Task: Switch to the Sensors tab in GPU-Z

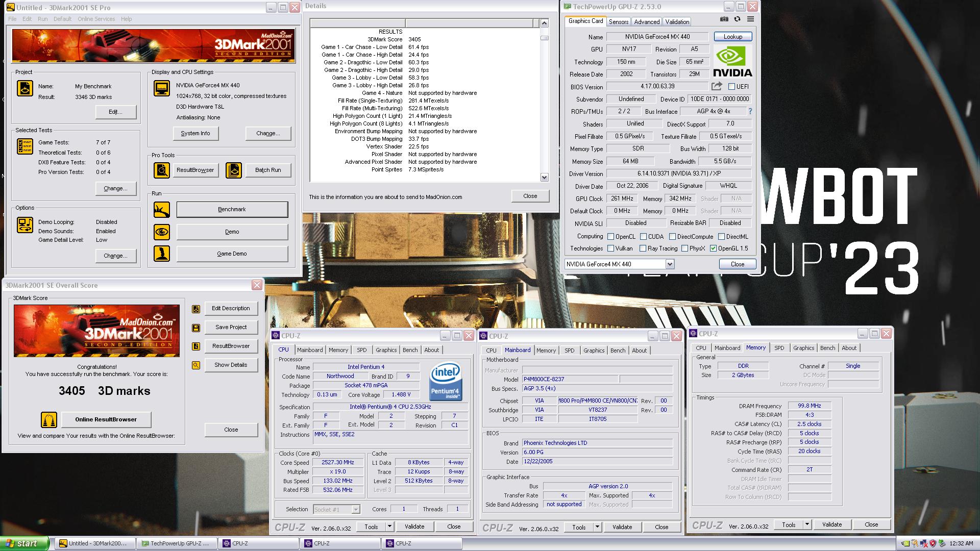Action: [619, 22]
